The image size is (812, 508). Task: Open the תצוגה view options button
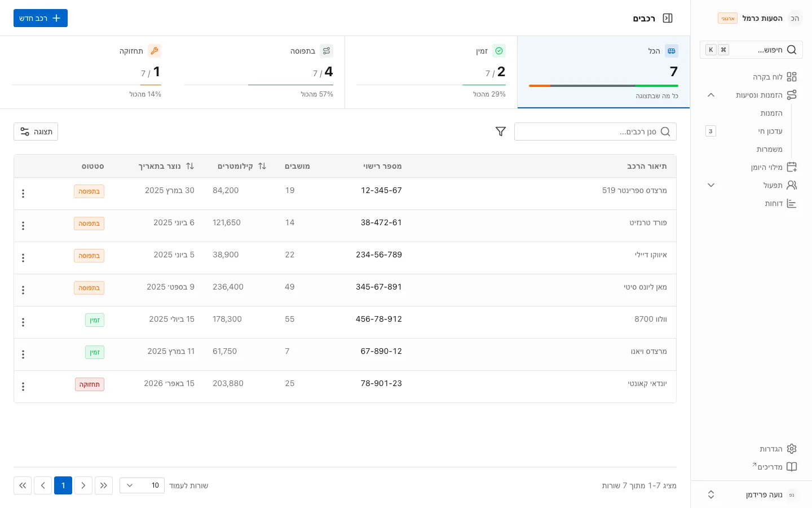point(36,132)
